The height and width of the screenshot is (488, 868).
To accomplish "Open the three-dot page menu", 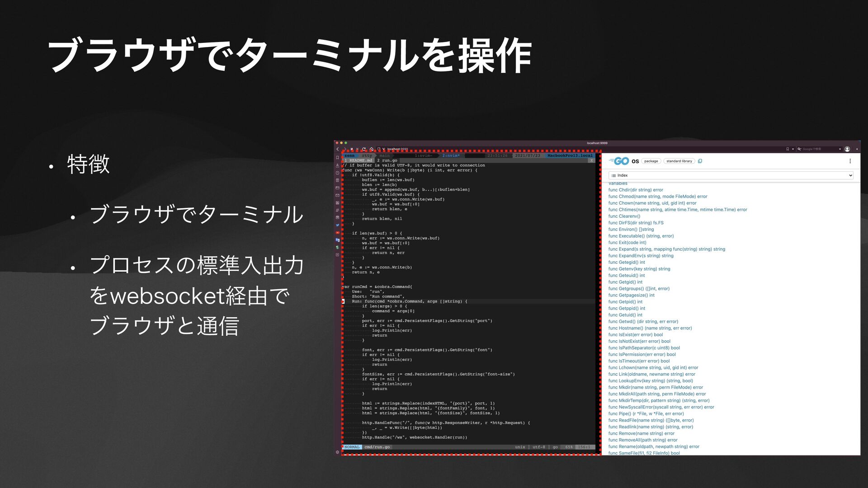I will 850,161.
